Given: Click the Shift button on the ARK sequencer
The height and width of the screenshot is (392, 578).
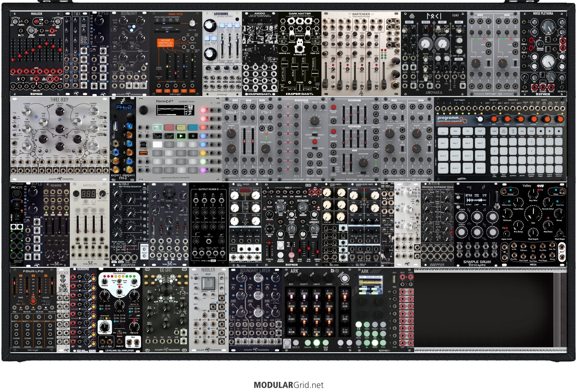Looking at the screenshot, I should [x=287, y=343].
